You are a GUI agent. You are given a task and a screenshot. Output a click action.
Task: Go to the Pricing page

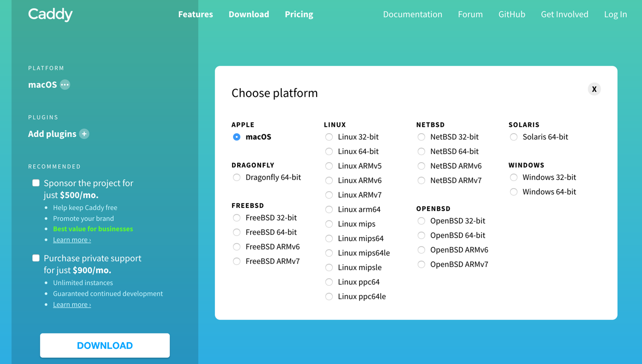point(299,15)
